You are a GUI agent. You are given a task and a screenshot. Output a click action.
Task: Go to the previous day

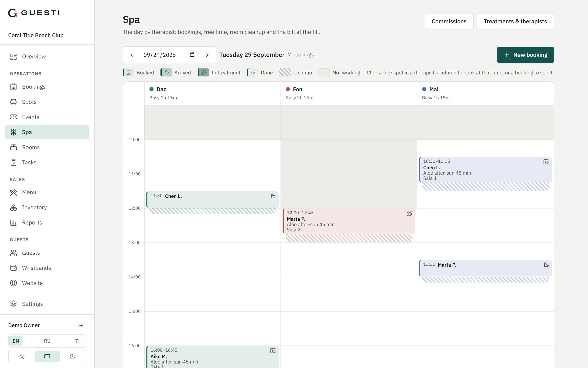[131, 55]
